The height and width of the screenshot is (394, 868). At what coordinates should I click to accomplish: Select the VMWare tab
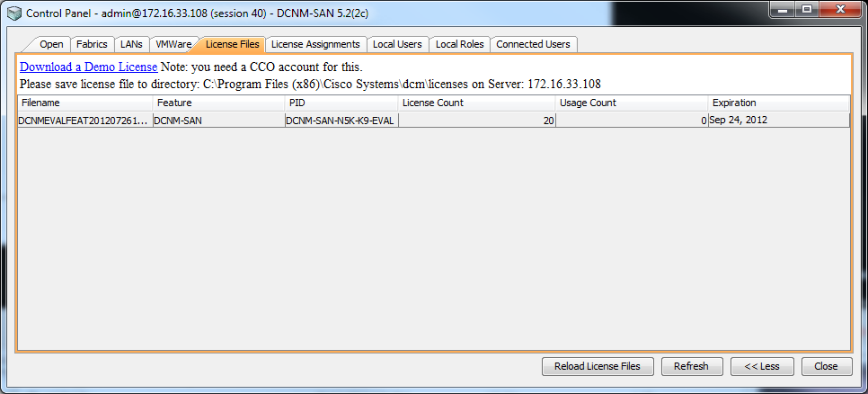coord(173,44)
